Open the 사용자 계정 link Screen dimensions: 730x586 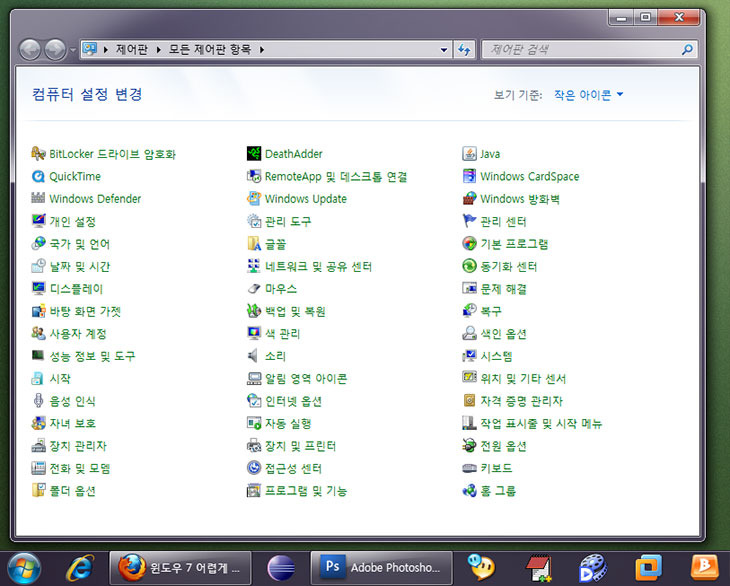click(x=78, y=333)
